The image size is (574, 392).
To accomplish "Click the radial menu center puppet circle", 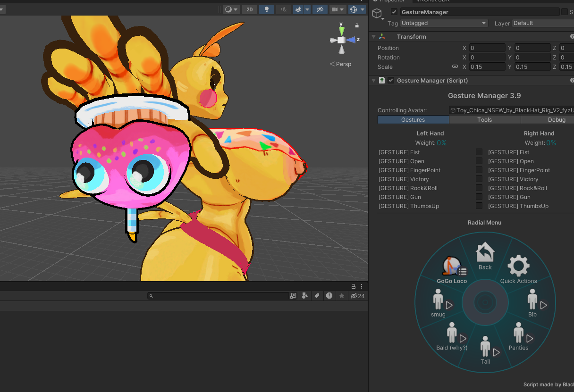I will [485, 302].
